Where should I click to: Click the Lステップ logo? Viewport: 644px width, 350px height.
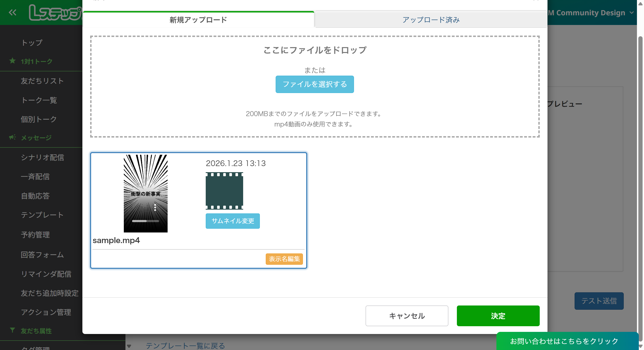click(x=55, y=12)
